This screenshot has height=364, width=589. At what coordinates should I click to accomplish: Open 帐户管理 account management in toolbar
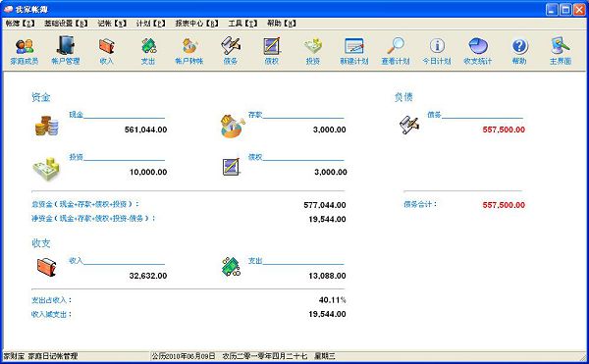point(66,51)
